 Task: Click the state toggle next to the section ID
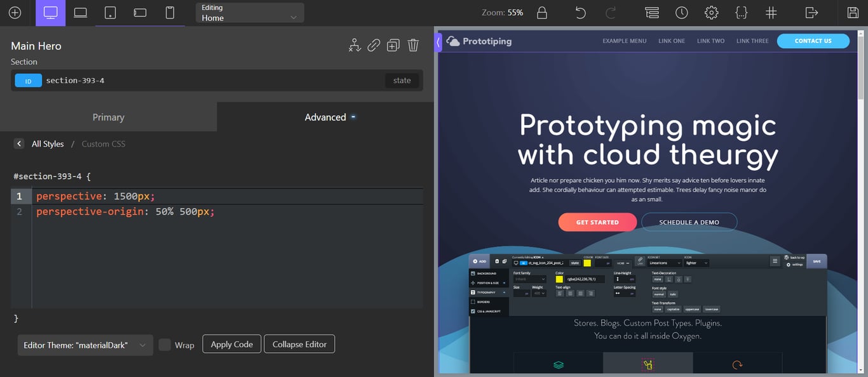coord(402,80)
